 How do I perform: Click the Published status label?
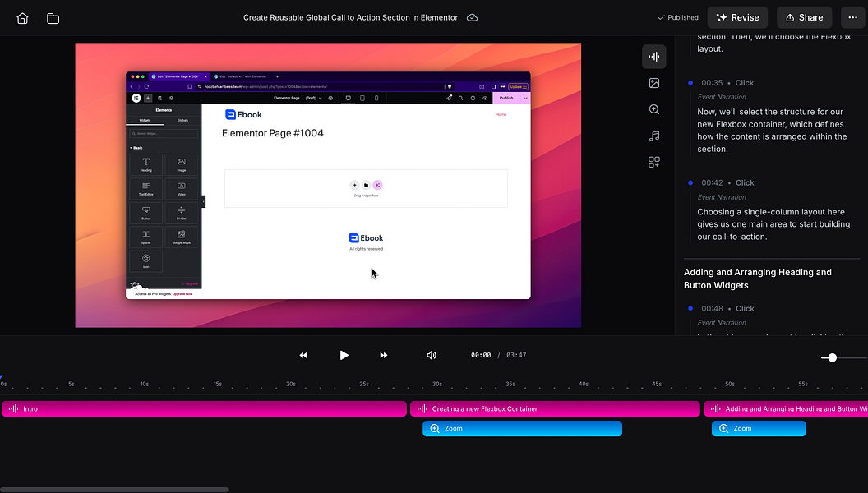click(677, 18)
